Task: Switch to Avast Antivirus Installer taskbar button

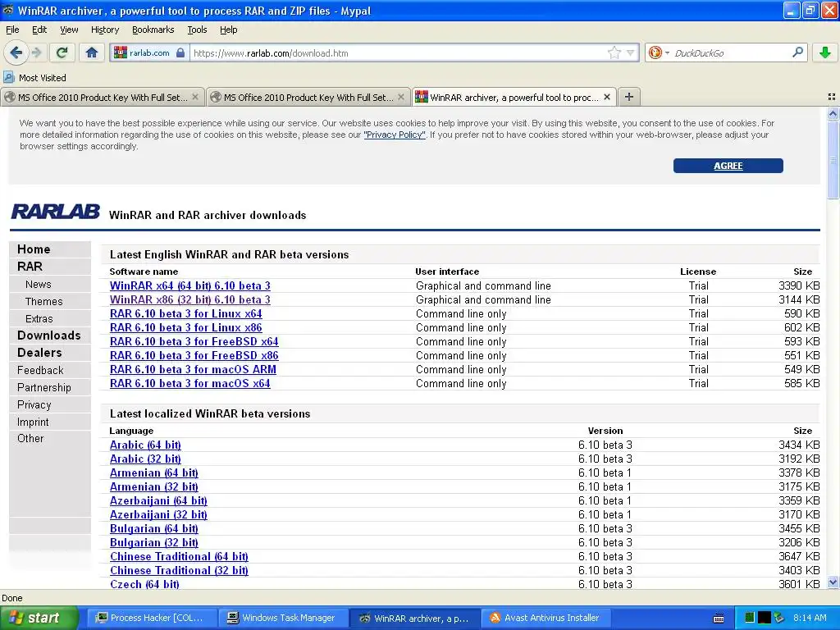Action: tap(546, 618)
